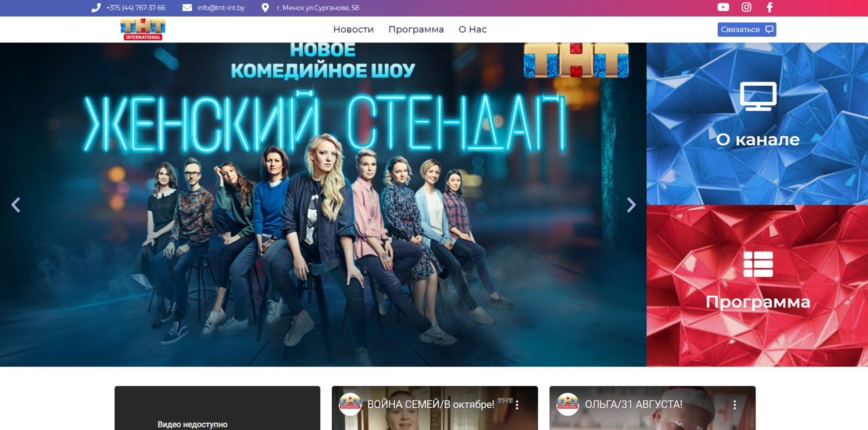This screenshot has height=430, width=868.
Task: Open the Facebook social icon
Action: click(770, 7)
